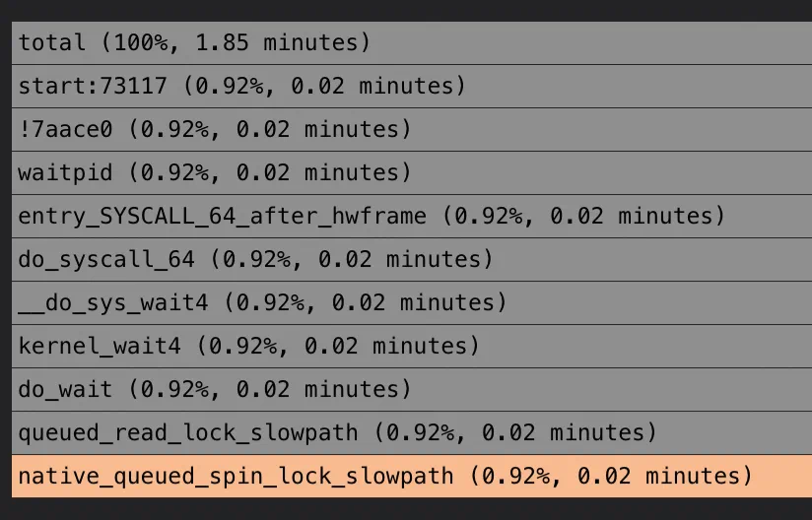
Task: Click the total (100%, 1.85 minutes) frame
Action: click(406, 42)
